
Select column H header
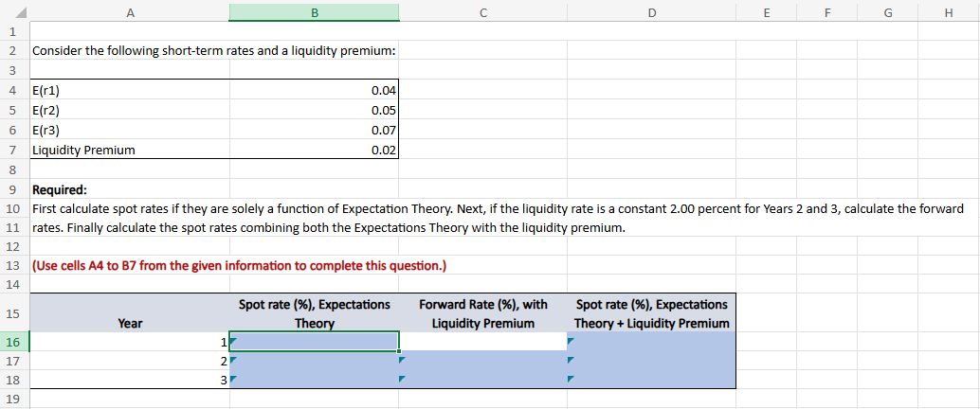pos(948,11)
